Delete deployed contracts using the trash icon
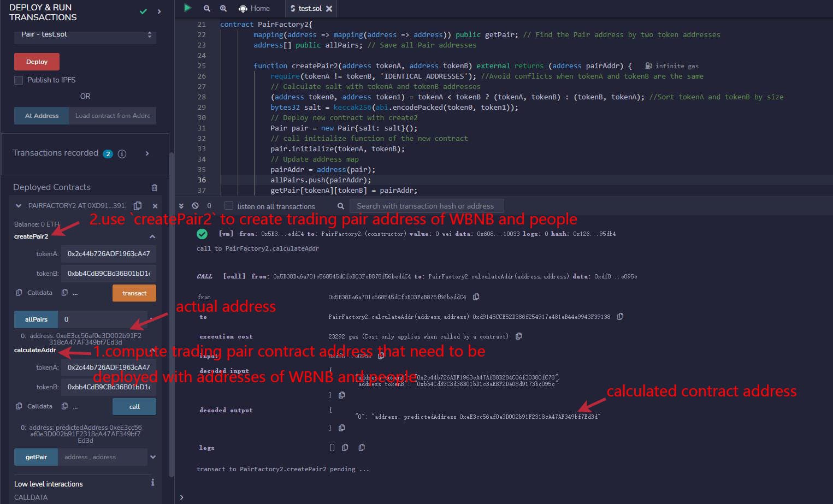Screen dimensions: 833x504 pyautogui.click(x=153, y=187)
